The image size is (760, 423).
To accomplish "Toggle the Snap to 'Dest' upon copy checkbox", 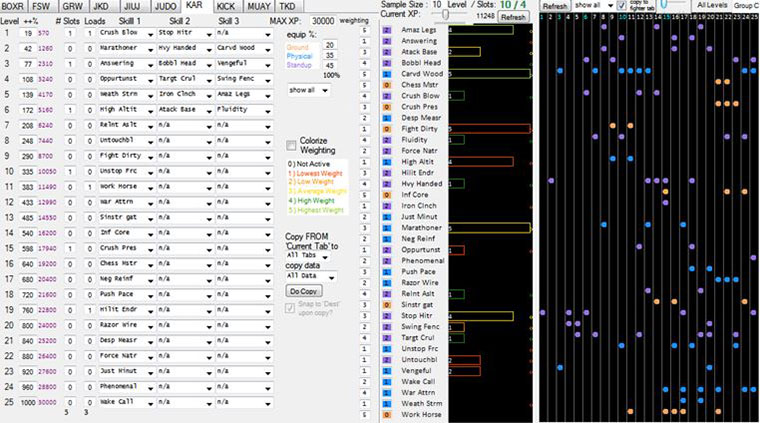I will (x=290, y=308).
